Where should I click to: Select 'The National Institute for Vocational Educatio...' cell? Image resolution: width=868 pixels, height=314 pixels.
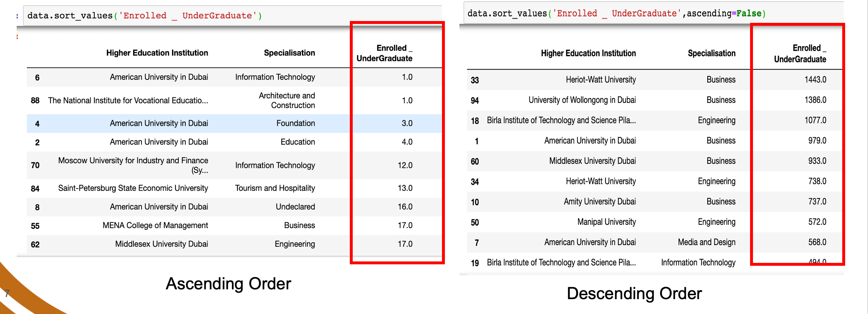coord(128,100)
